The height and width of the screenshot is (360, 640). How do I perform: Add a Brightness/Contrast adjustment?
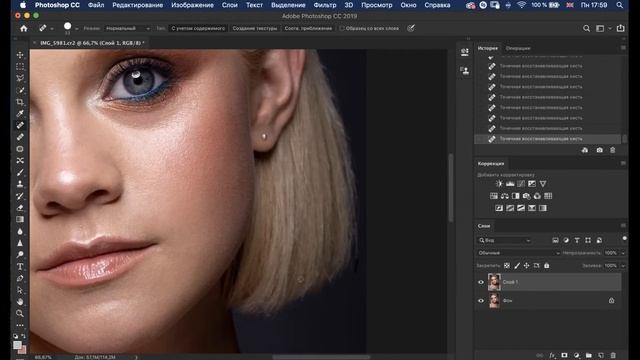click(x=499, y=184)
